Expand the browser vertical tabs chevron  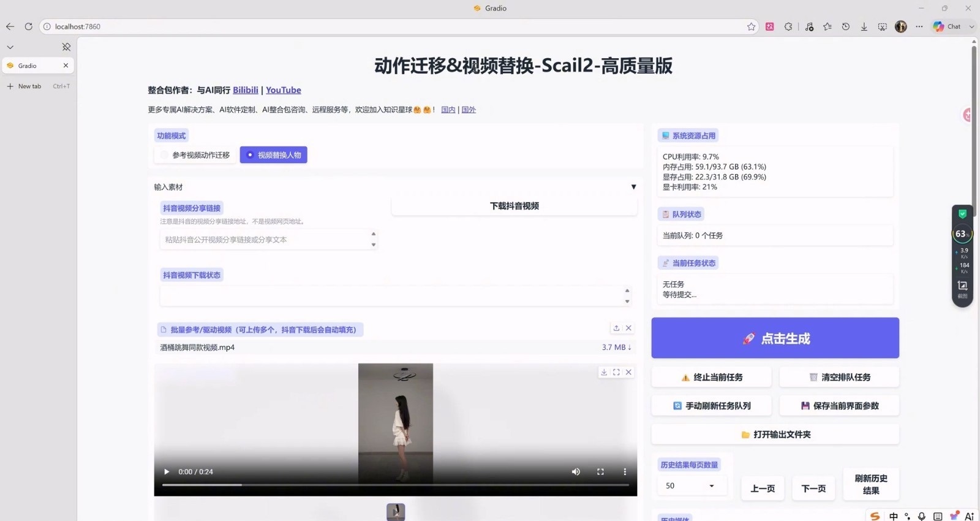10,47
